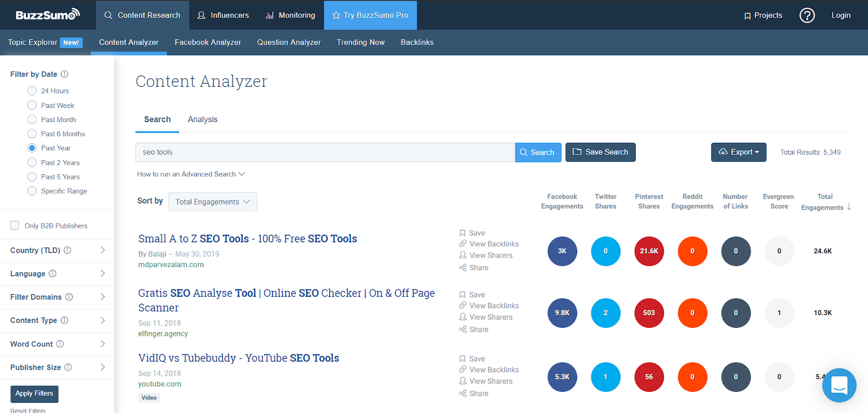Click info icon beside Filter by Date

click(65, 74)
